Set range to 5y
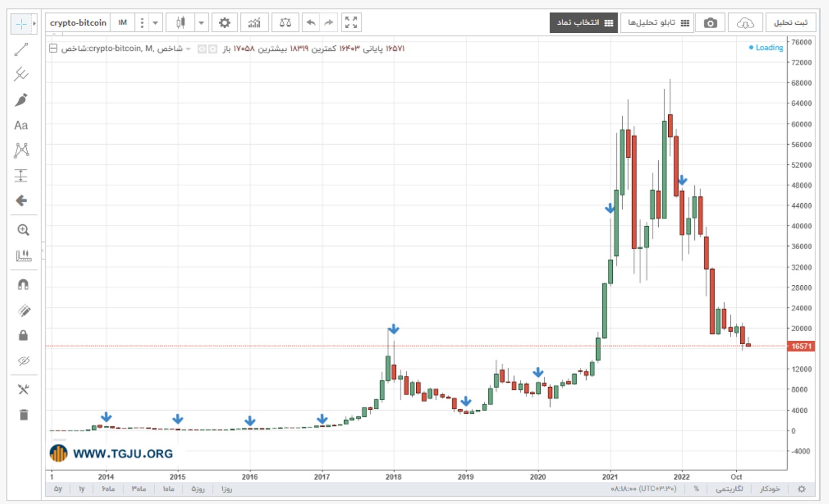The image size is (829, 504). 58,489
